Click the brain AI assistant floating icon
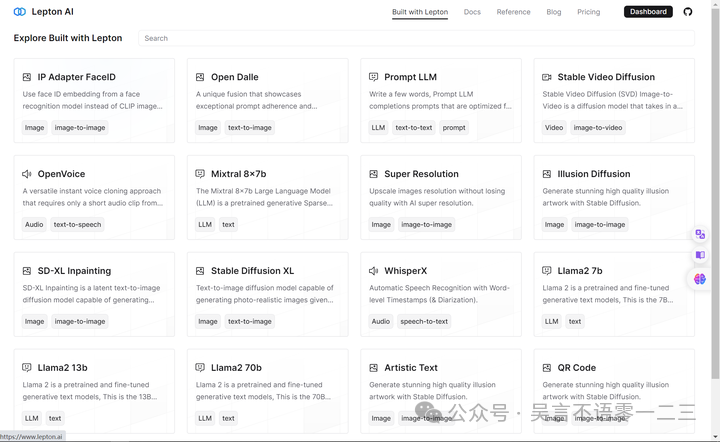The width and height of the screenshot is (720, 442). (700, 279)
